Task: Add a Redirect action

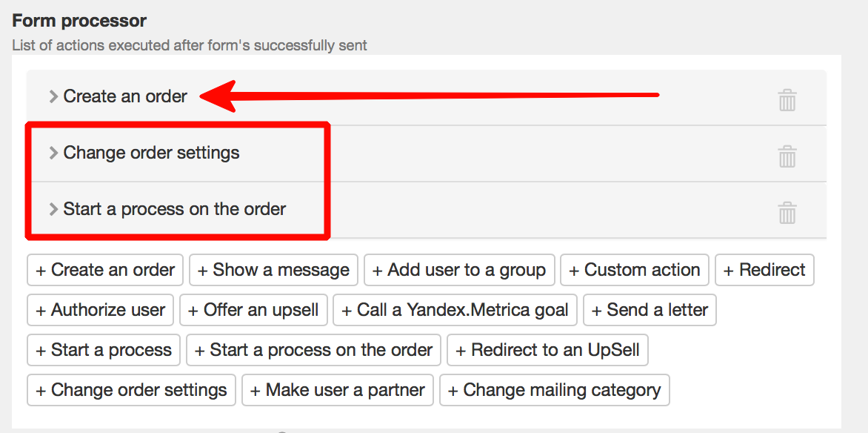Action: point(764,270)
